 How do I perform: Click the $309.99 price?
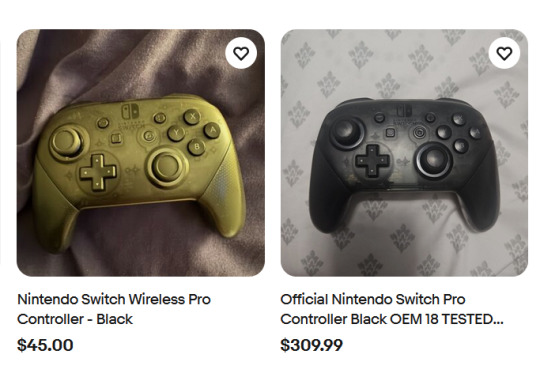pyautogui.click(x=312, y=345)
